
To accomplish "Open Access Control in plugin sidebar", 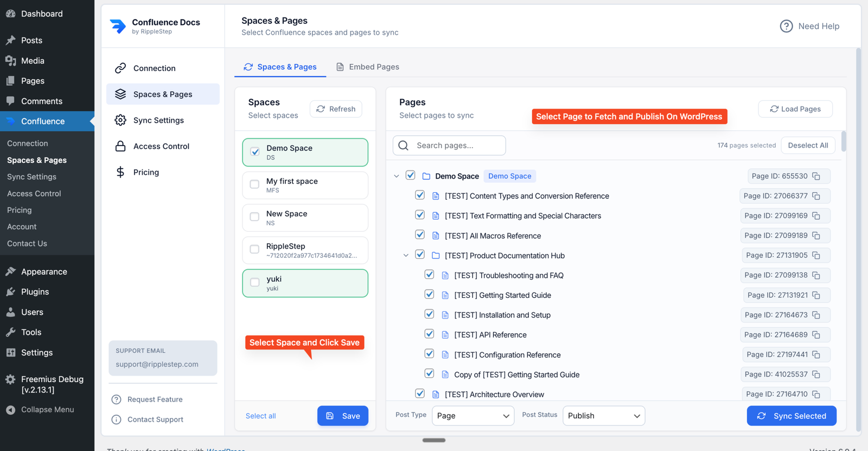I will [163, 146].
